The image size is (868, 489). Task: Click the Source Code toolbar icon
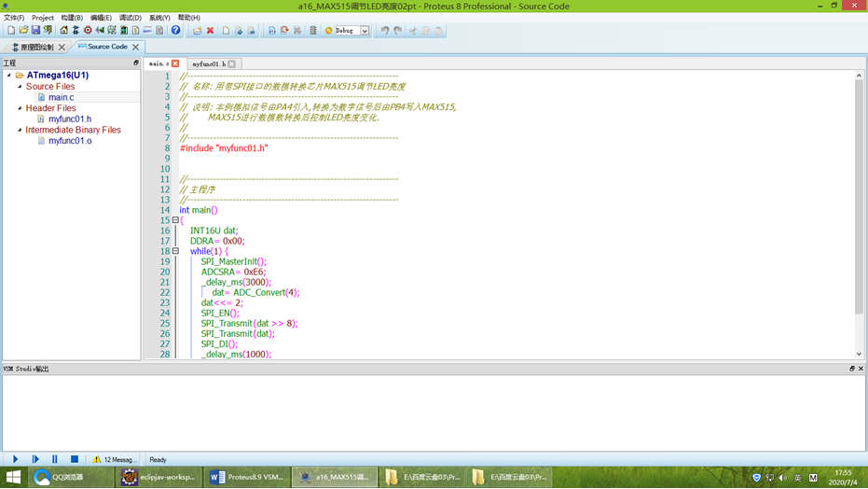[147, 31]
